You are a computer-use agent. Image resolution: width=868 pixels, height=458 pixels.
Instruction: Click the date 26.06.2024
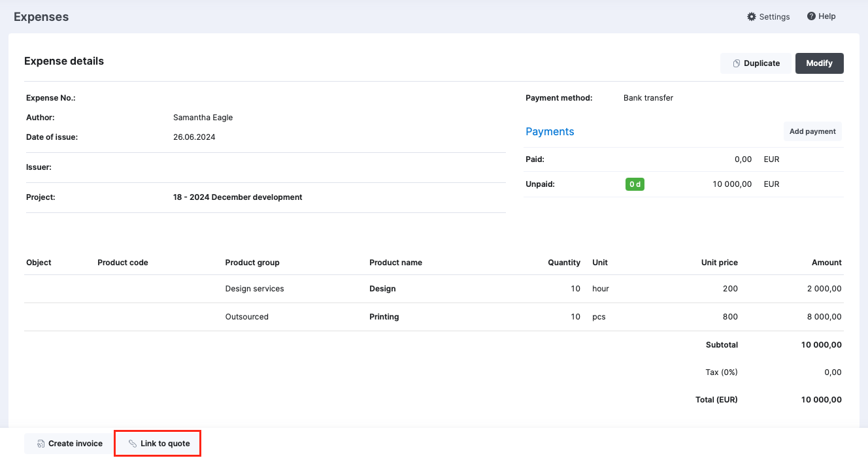(194, 137)
